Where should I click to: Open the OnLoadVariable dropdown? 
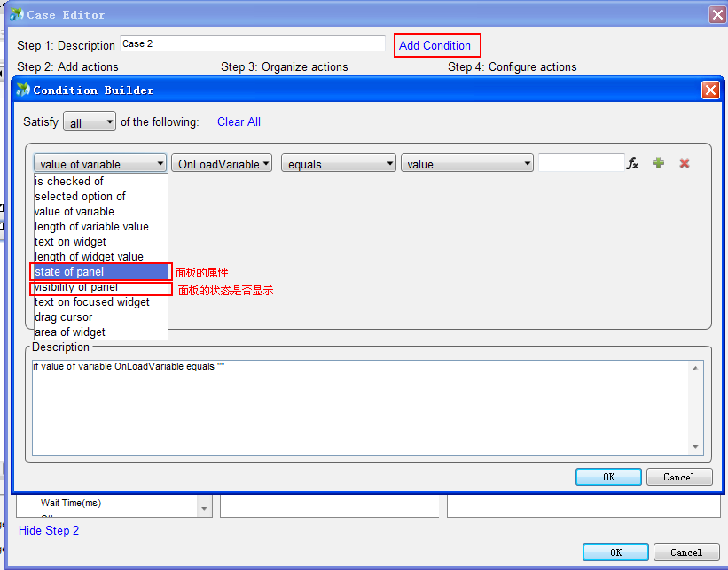[x=222, y=163]
